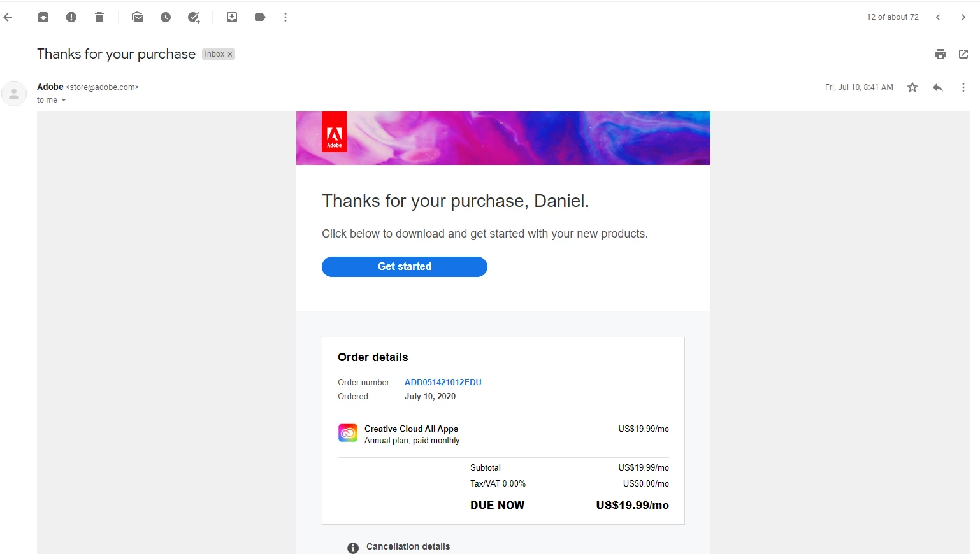Click the Tax/VAT 0.00% label
Viewport: 980px width, 554px height.
pyautogui.click(x=498, y=483)
